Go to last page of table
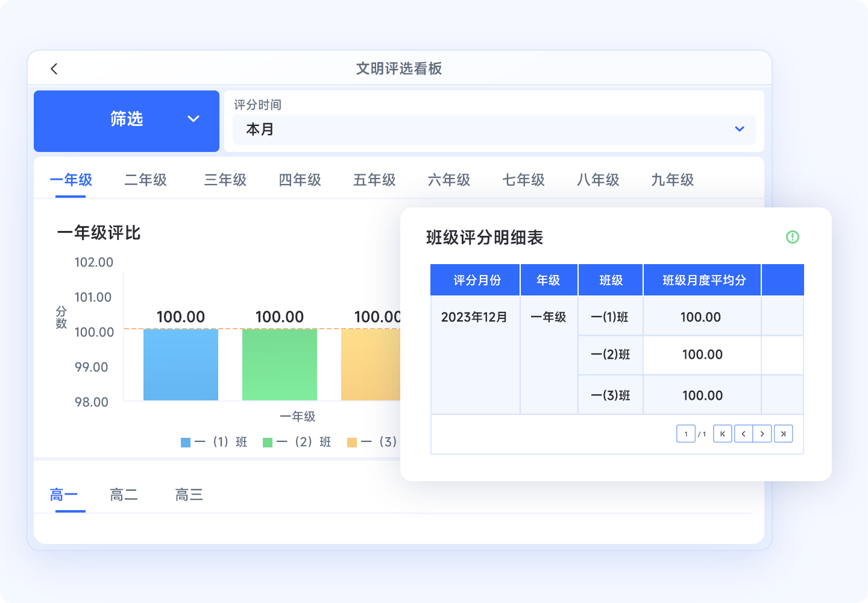 point(783,434)
